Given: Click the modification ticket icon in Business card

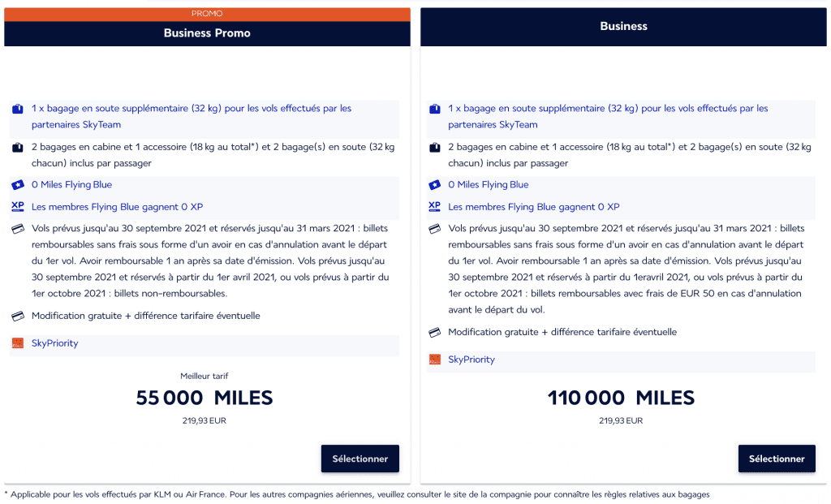Looking at the screenshot, I should point(435,332).
